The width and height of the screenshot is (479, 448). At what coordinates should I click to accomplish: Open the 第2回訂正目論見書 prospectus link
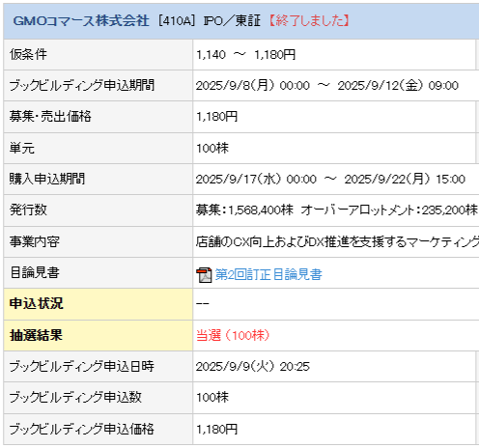tap(268, 274)
